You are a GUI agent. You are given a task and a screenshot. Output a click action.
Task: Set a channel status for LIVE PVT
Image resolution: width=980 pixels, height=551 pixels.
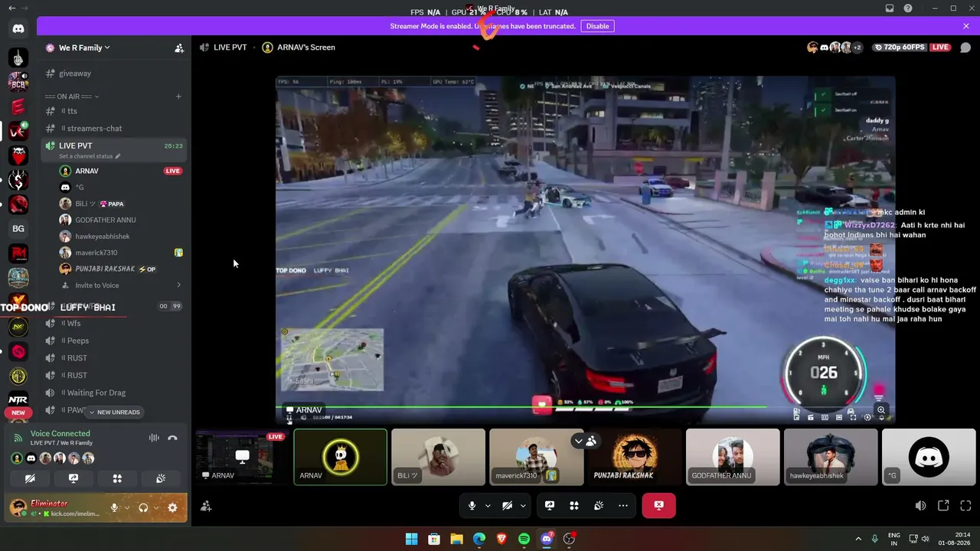click(x=90, y=156)
